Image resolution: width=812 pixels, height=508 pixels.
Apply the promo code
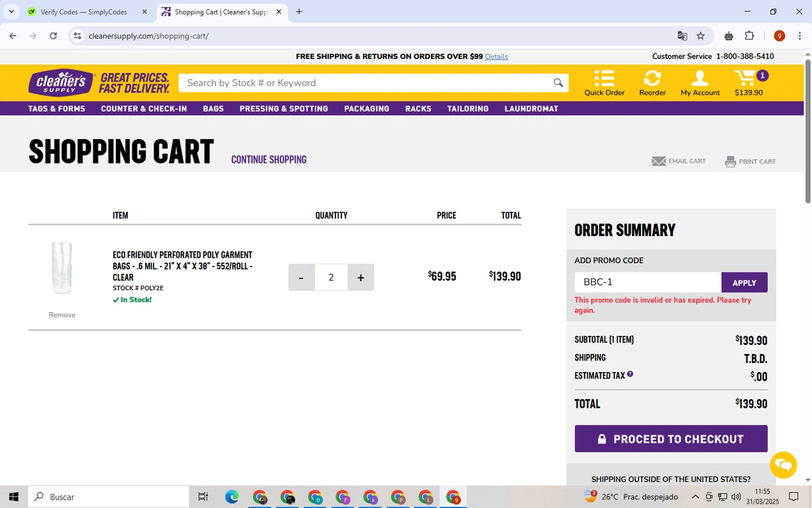pos(744,283)
